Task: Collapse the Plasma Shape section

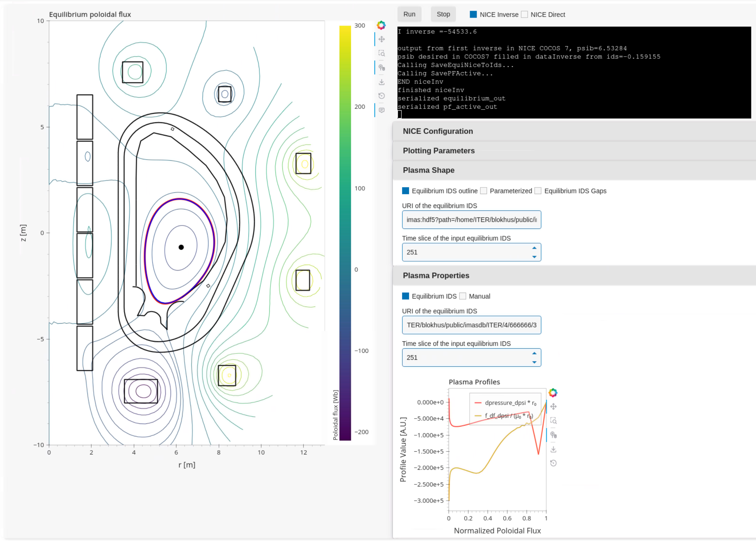Action: coord(574,170)
